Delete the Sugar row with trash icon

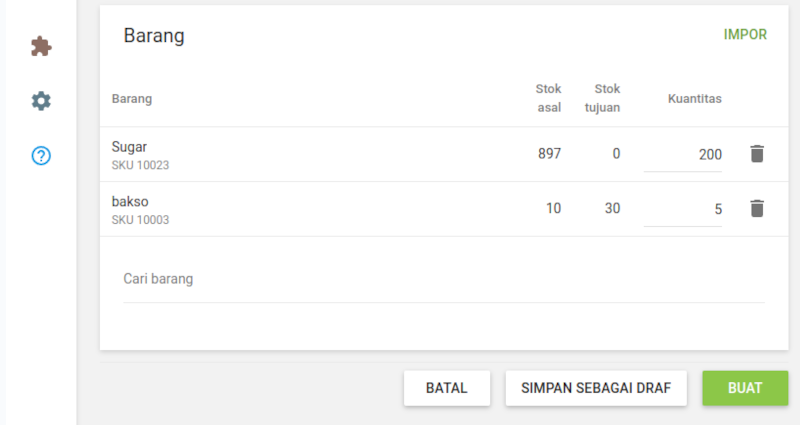pyautogui.click(x=757, y=154)
